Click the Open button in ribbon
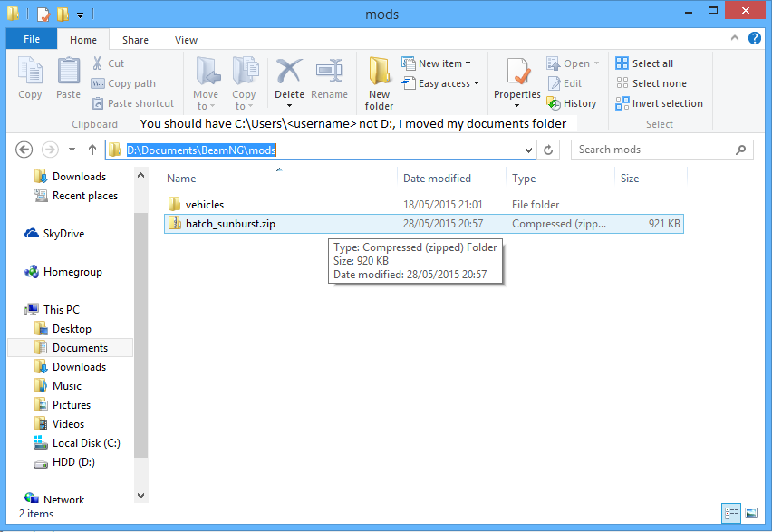This screenshot has width=772, height=532. click(x=573, y=63)
